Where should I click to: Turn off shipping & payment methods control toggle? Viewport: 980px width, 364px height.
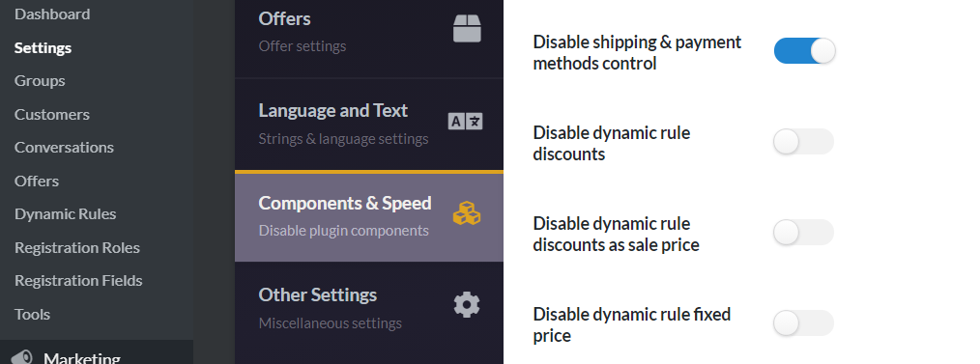click(804, 50)
